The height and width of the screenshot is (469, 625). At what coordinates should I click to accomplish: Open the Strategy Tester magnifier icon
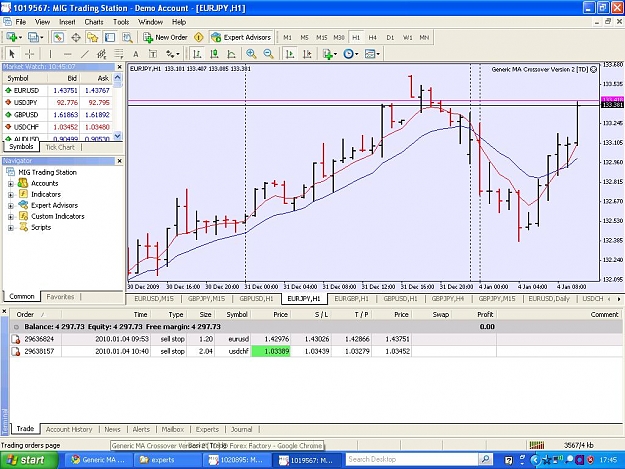[127, 37]
